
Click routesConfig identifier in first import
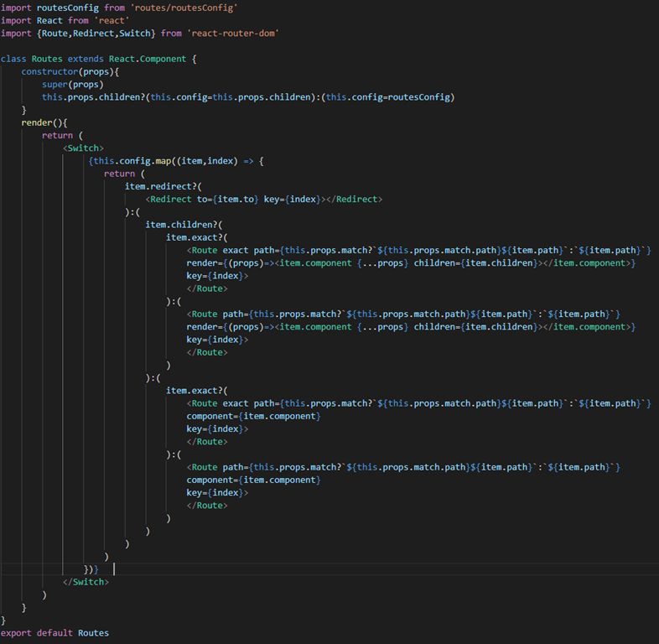[67, 8]
